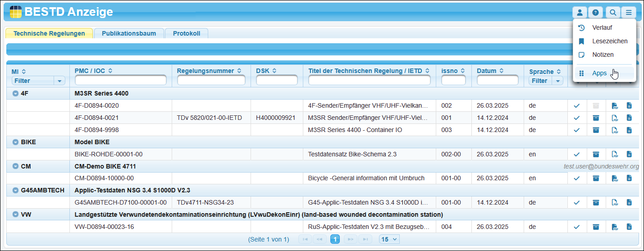644x251 pixels.
Task: Collapse the BIKE group row
Action: (15, 142)
